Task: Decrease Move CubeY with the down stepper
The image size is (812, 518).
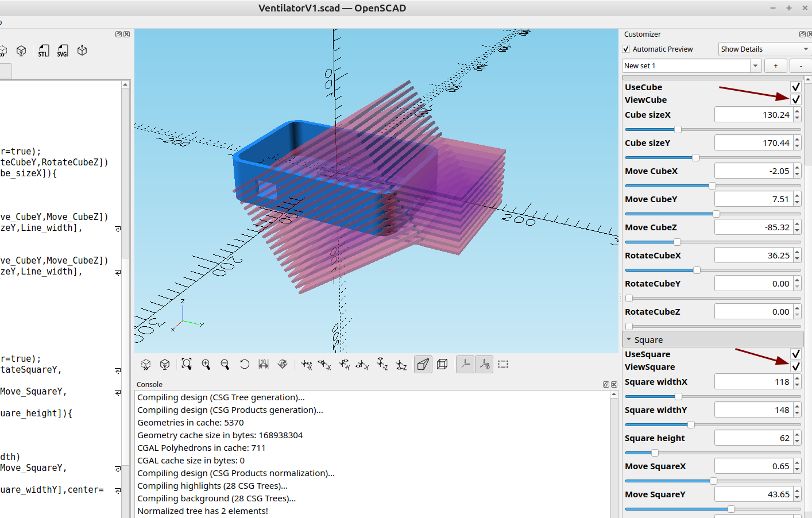Action: (797, 203)
